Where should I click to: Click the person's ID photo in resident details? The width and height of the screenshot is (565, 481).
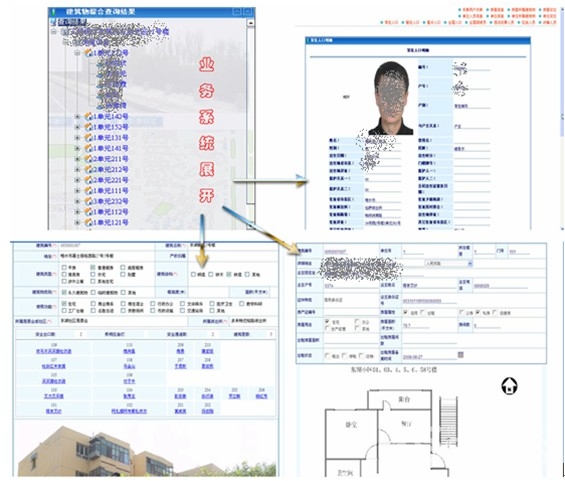coord(391,98)
